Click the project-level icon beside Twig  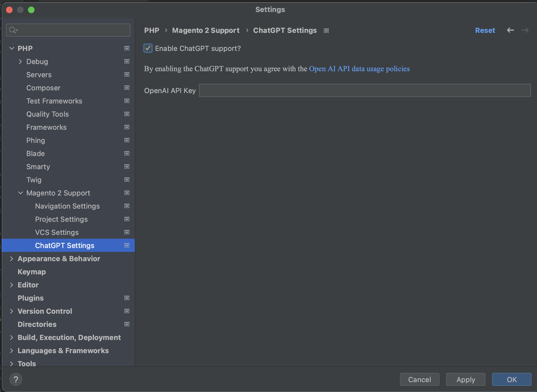point(127,180)
